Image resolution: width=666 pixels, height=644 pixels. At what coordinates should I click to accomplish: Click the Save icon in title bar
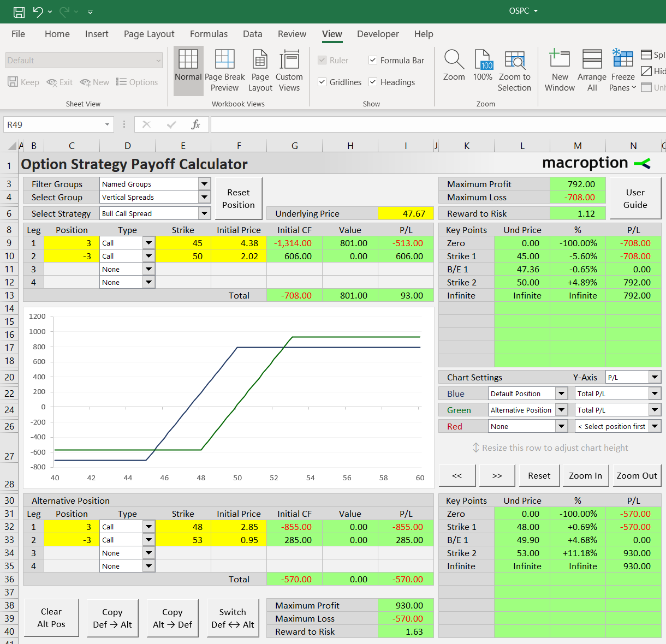point(19,11)
